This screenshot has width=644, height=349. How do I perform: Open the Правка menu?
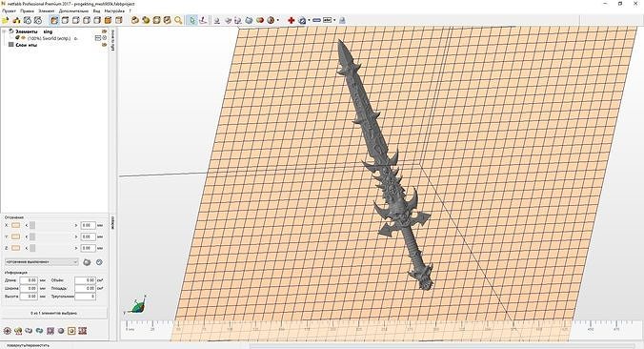click(27, 11)
